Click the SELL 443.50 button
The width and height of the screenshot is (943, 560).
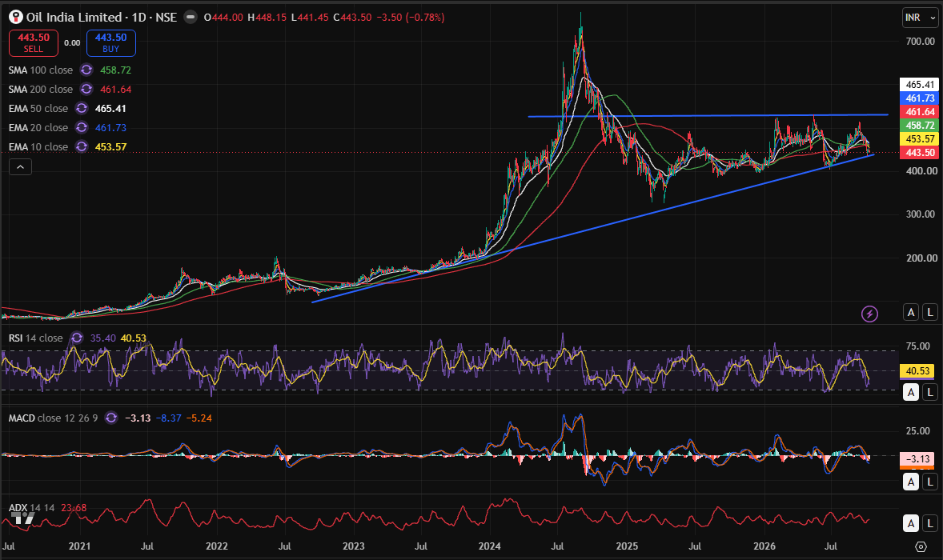click(34, 42)
